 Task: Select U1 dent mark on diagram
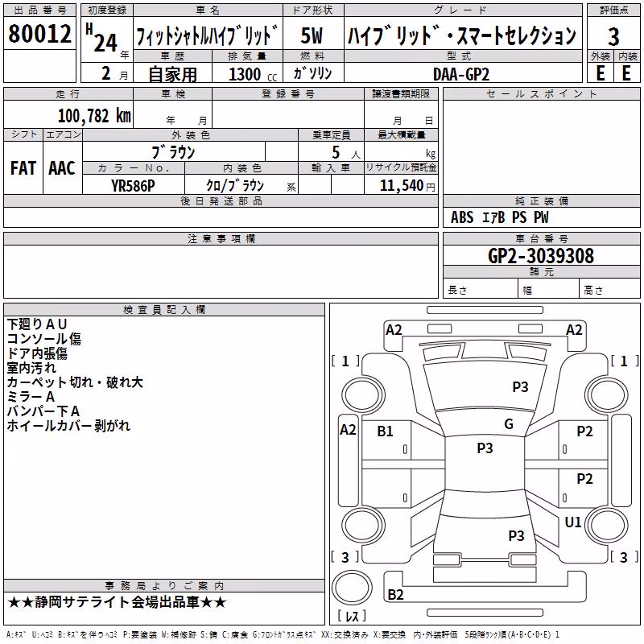tap(573, 522)
